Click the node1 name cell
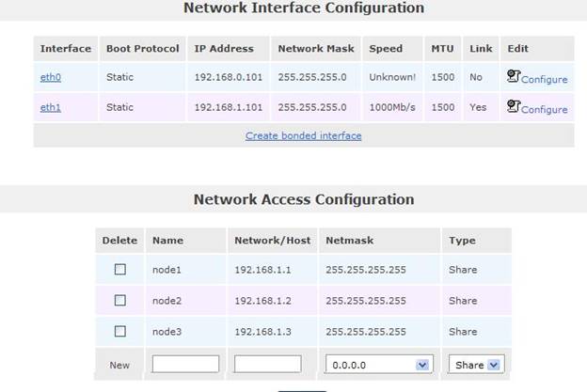 [x=166, y=270]
